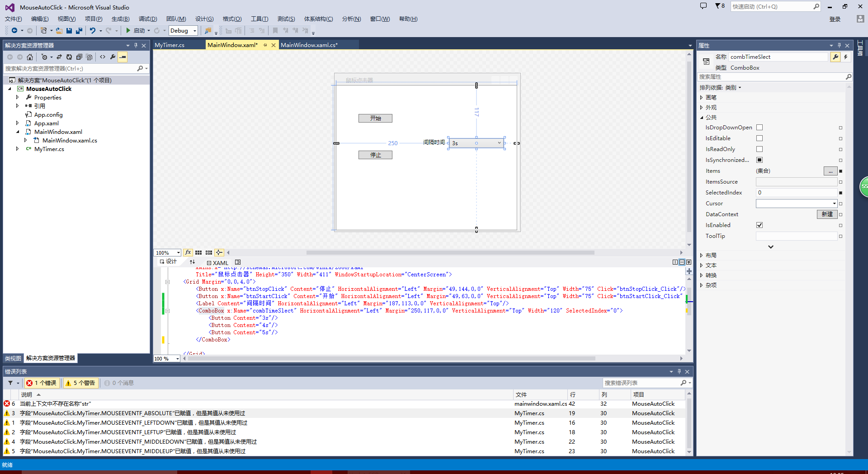Click the 开始 button in designer
Viewport: 868px width, 474px height.
pyautogui.click(x=375, y=118)
